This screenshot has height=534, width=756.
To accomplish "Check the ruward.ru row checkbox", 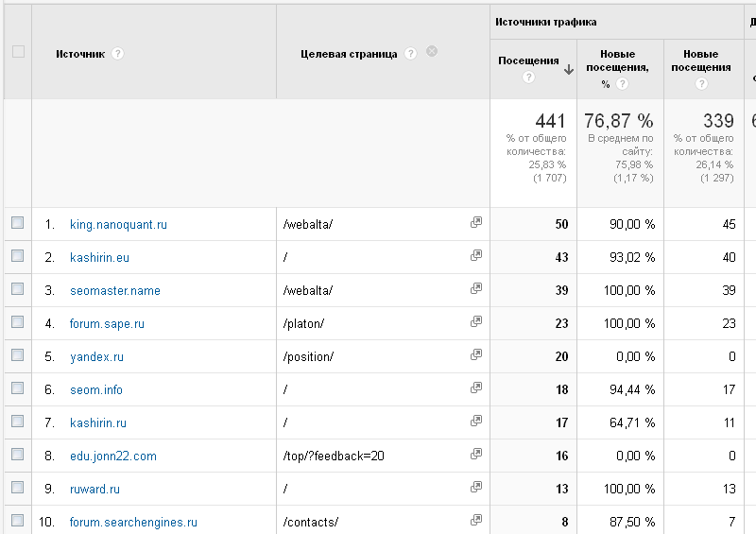I will coord(17,487).
